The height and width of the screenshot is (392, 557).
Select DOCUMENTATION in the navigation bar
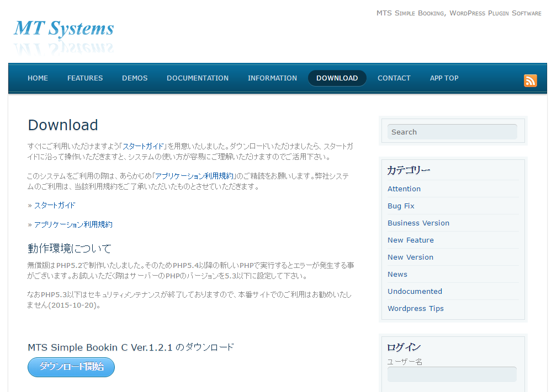point(198,78)
